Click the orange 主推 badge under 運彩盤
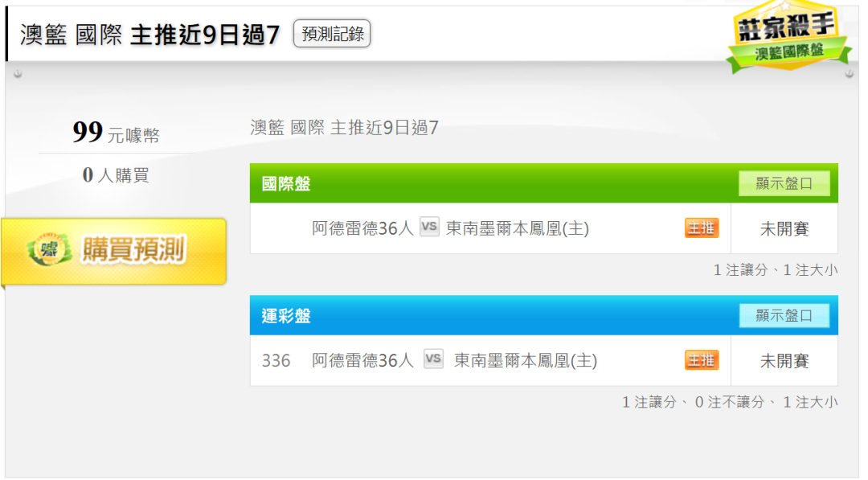868x480 pixels. 702,360
